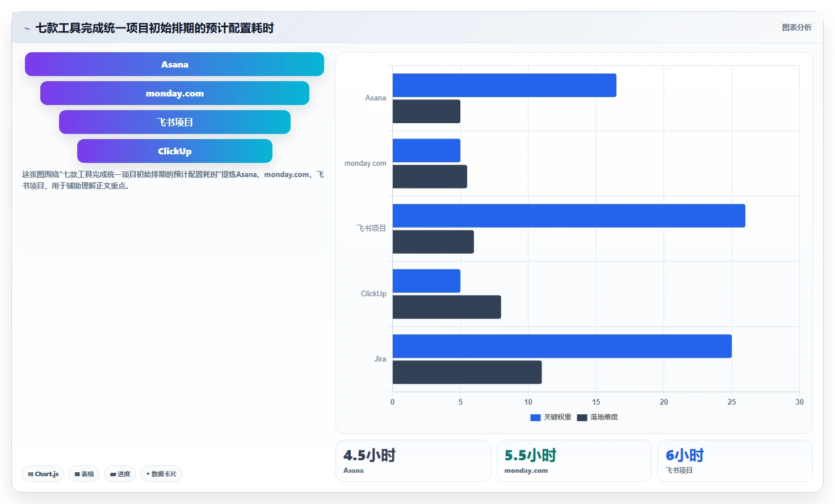835x504 pixels.
Task: Click the monday.com y-axis label
Action: point(365,163)
